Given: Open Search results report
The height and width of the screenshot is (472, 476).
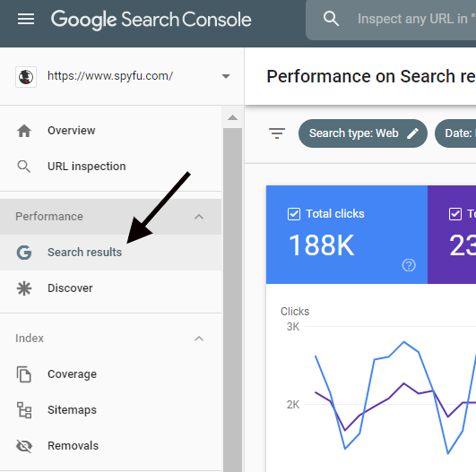Looking at the screenshot, I should pos(111,253).
